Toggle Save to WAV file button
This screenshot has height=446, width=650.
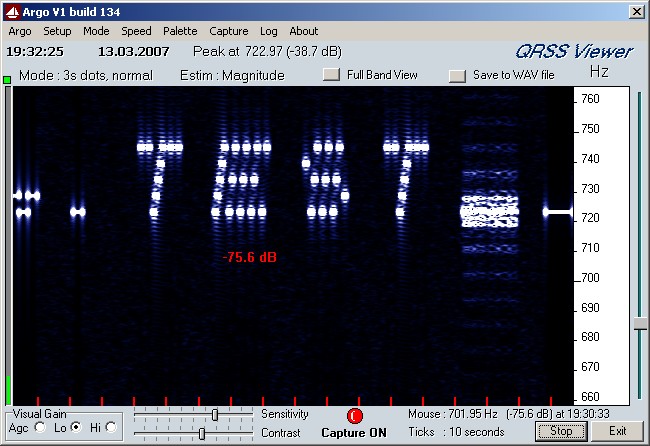pyautogui.click(x=457, y=75)
